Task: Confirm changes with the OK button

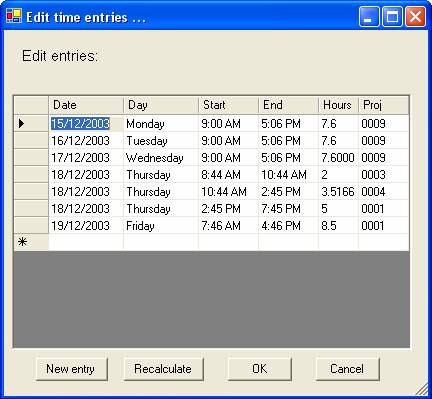Action: pos(260,369)
